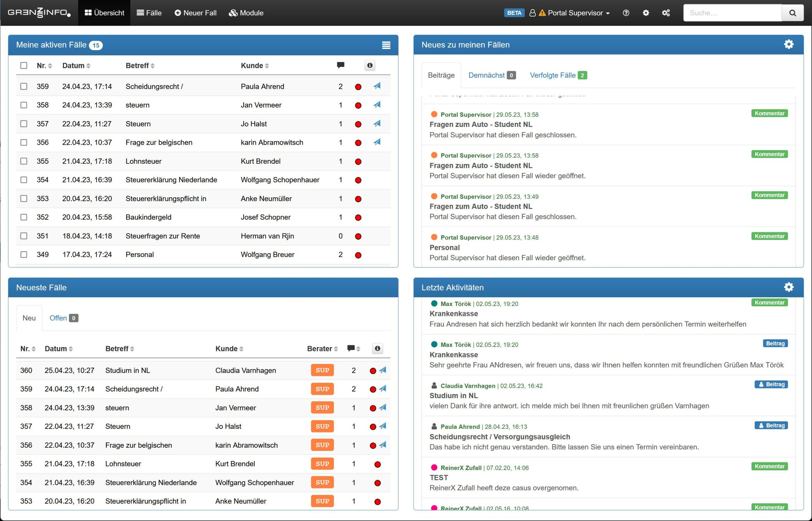
Task: Click gear icon in Letzte Aktivitäten panel
Action: pos(788,287)
